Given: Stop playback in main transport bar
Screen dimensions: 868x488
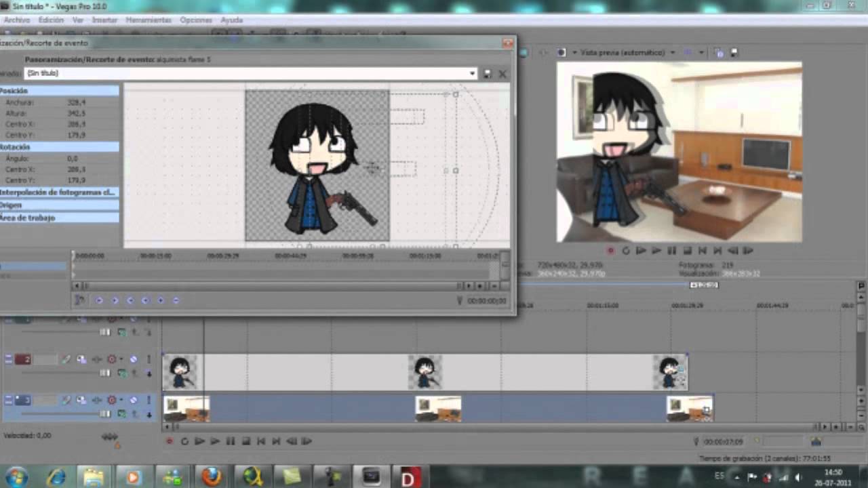Looking at the screenshot, I should coord(246,441).
